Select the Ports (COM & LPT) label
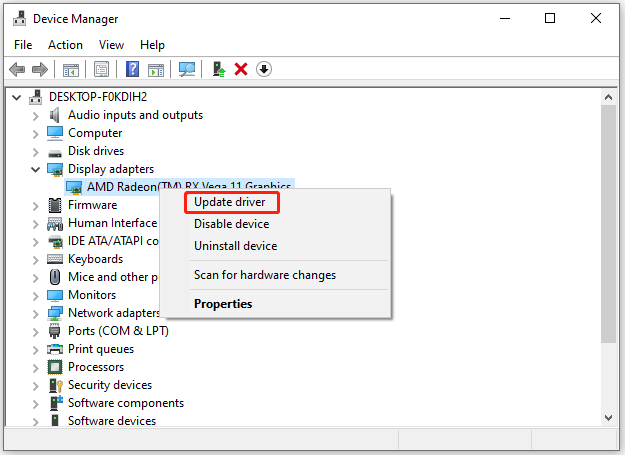Viewport: 625px width, 455px height. [x=118, y=331]
